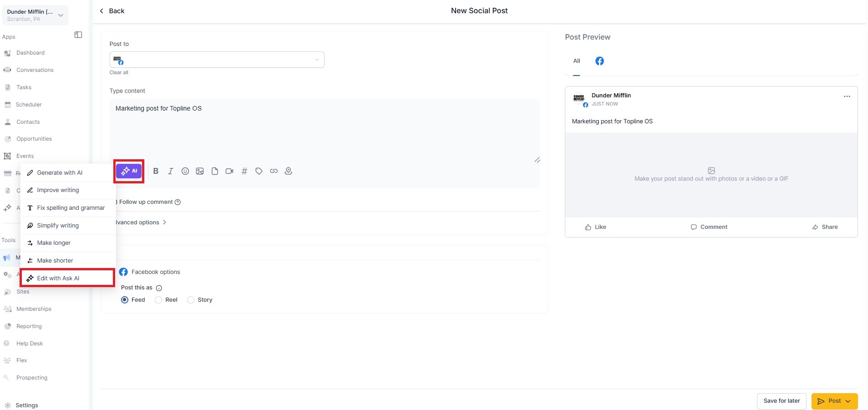868x410 pixels.
Task: Choose Make shorter from the AI menu
Action: point(68,261)
